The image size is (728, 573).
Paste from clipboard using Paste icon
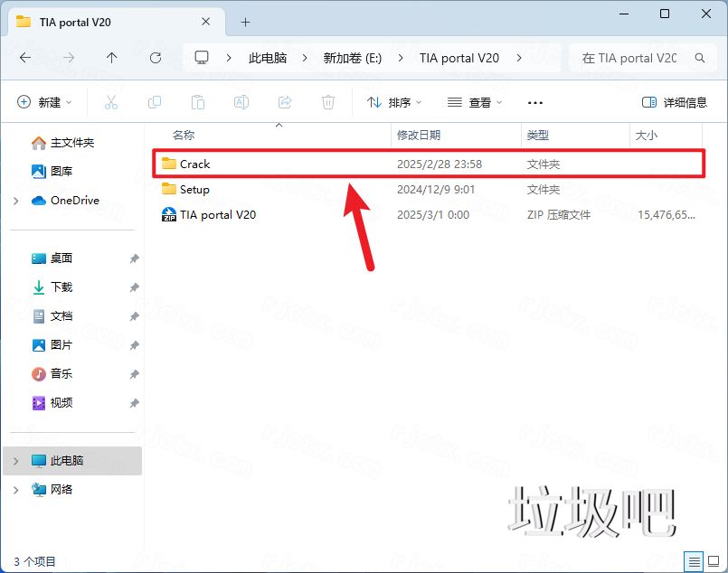[197, 101]
